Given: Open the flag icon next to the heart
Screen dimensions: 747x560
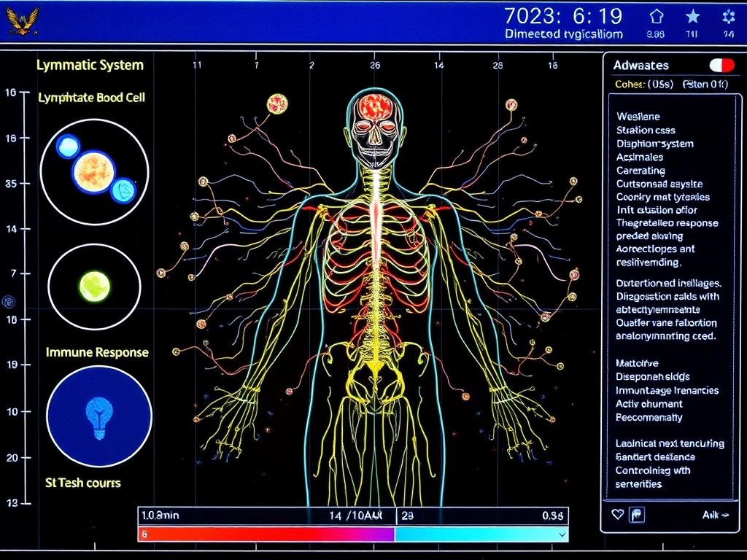Looking at the screenshot, I should pyautogui.click(x=636, y=514).
